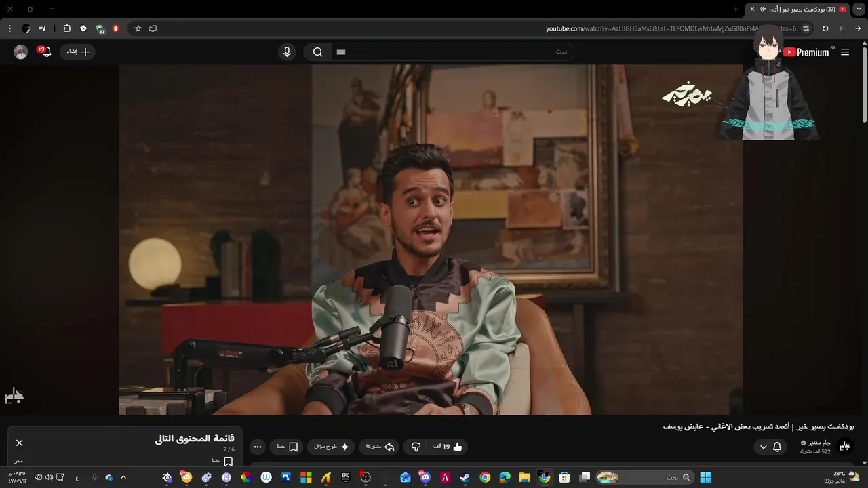This screenshot has width=868, height=488.
Task: Click the طرح سؤال ask button
Action: 331,447
